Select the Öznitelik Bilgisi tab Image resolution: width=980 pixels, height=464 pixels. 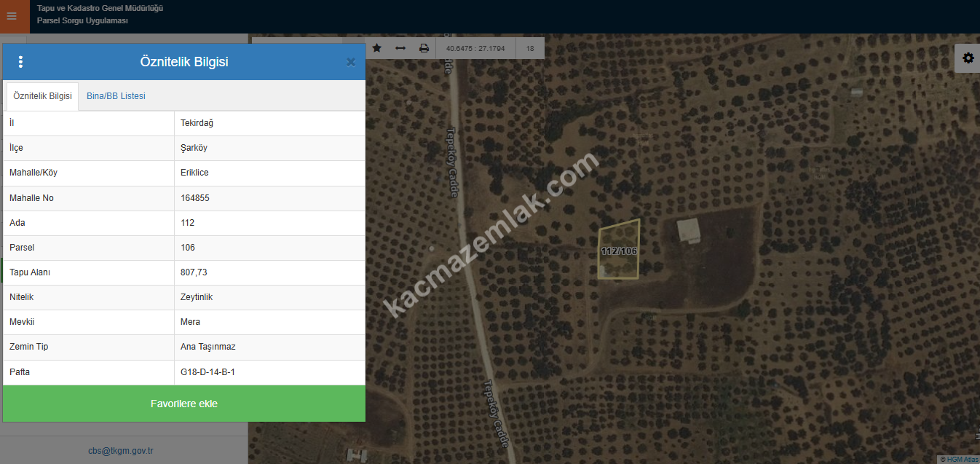[42, 96]
